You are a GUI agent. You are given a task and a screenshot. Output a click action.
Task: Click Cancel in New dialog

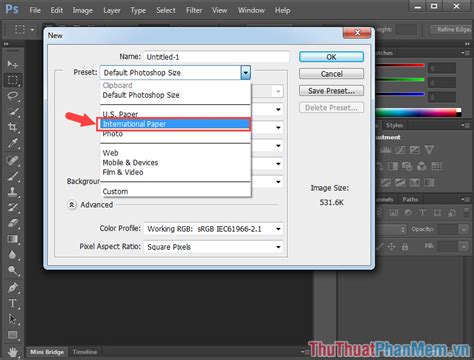tap(331, 74)
